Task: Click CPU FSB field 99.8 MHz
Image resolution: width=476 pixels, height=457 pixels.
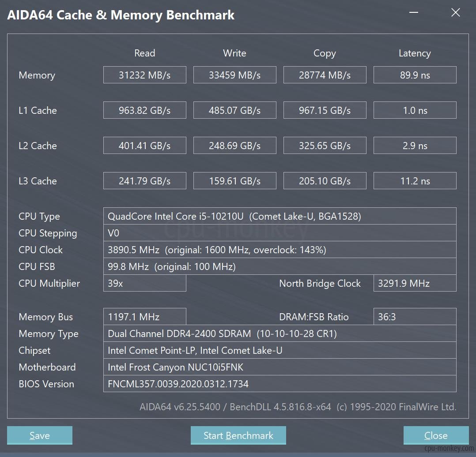Action: [x=280, y=266]
